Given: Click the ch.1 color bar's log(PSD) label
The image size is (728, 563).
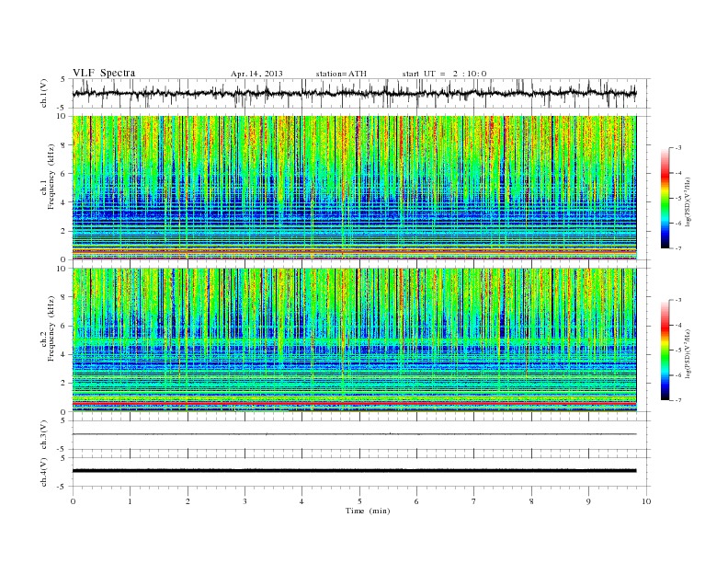Looking at the screenshot, I should [x=688, y=201].
